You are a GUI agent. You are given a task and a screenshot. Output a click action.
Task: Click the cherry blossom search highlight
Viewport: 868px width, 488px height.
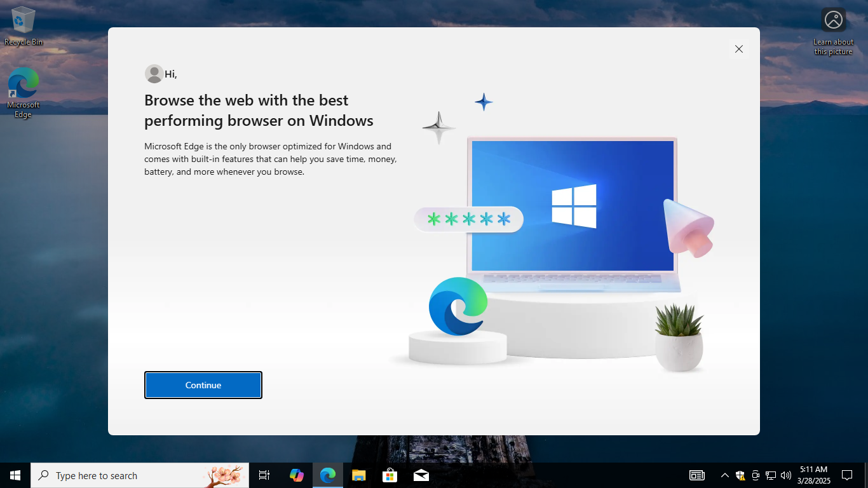tap(224, 475)
